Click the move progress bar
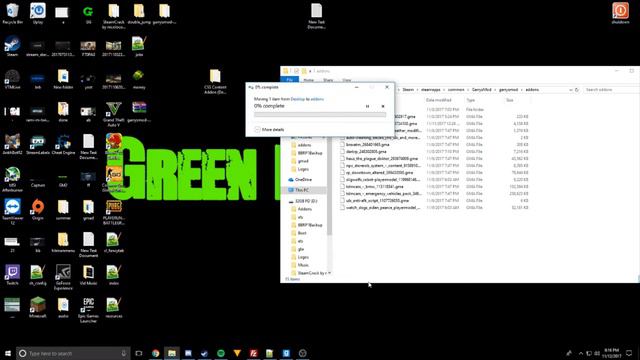This screenshot has width=640, height=360. [320, 115]
